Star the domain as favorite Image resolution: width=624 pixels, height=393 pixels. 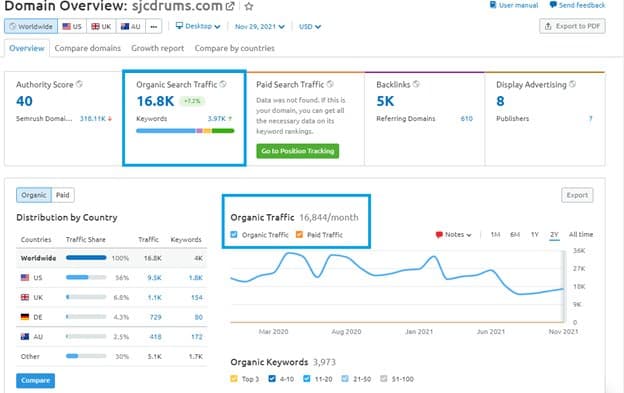click(249, 6)
